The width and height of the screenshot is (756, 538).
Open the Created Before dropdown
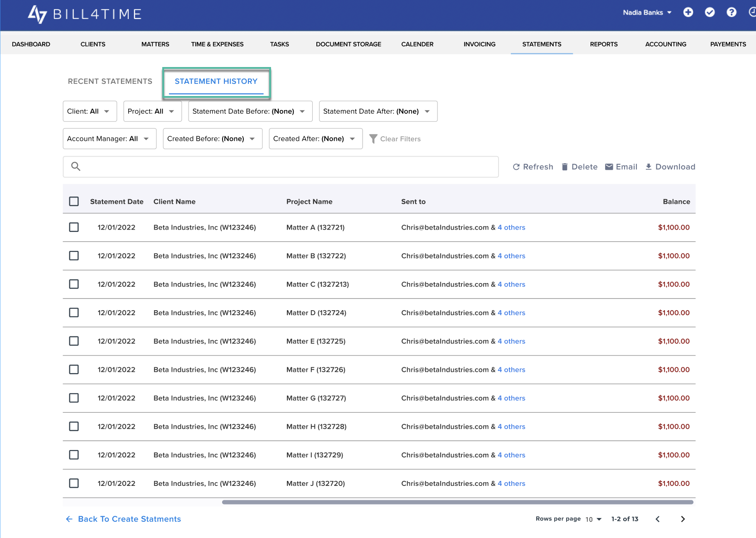[x=213, y=139]
